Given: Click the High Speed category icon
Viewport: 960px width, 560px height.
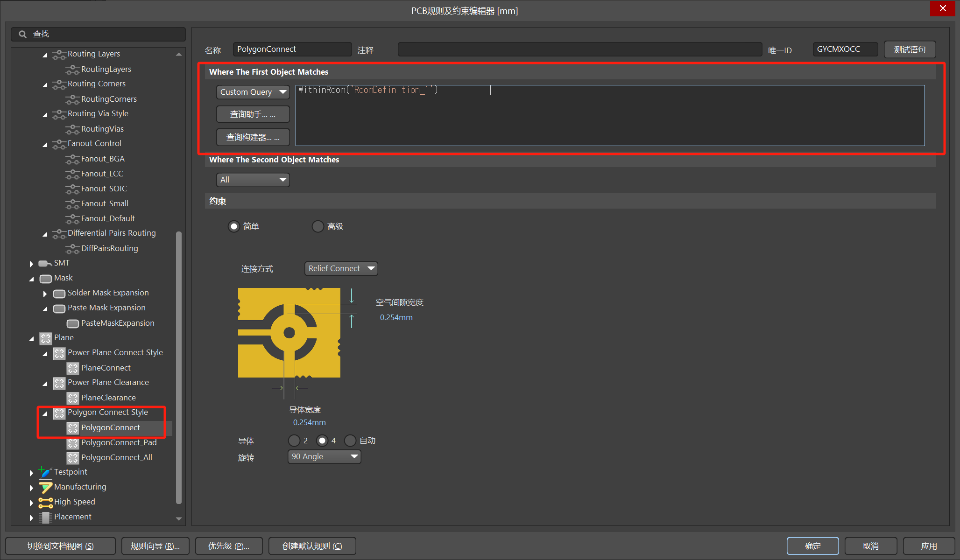Looking at the screenshot, I should click(x=45, y=502).
